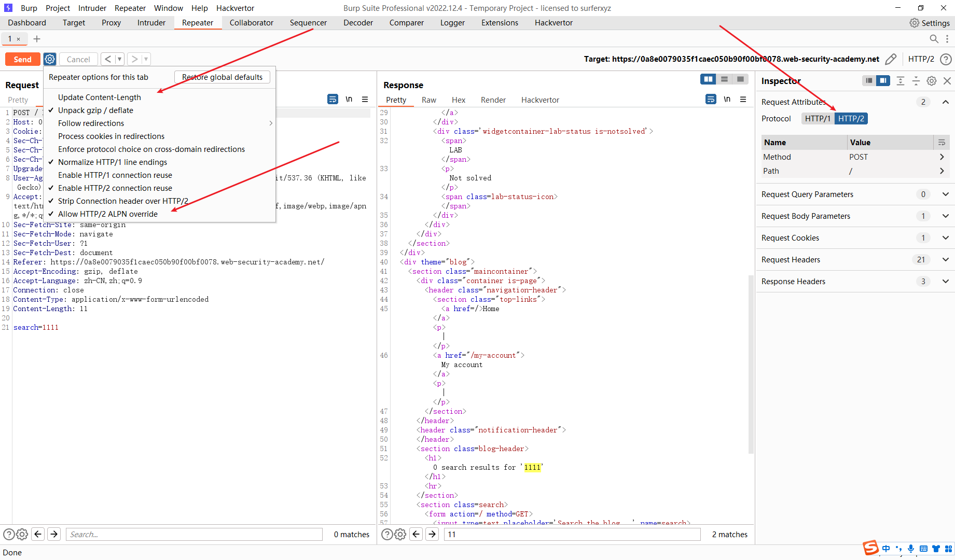Open the Intruder menu in menu bar

click(x=92, y=8)
